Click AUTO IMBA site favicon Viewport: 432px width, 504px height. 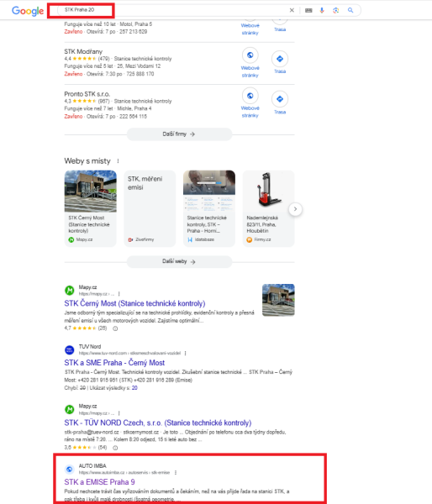pyautogui.click(x=70, y=470)
